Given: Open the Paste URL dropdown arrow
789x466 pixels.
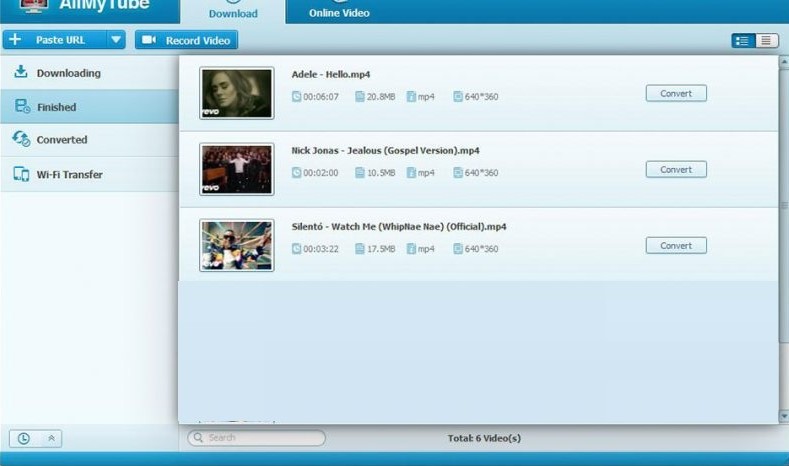Looking at the screenshot, I should click(x=116, y=40).
